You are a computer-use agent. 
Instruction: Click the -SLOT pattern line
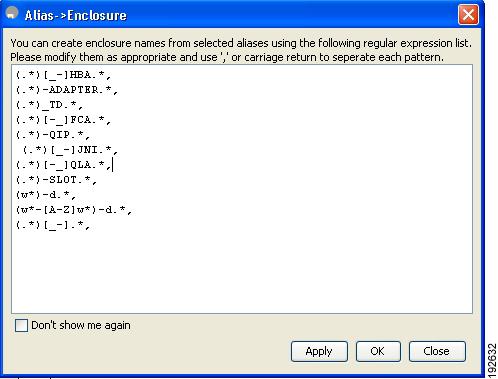[56, 180]
